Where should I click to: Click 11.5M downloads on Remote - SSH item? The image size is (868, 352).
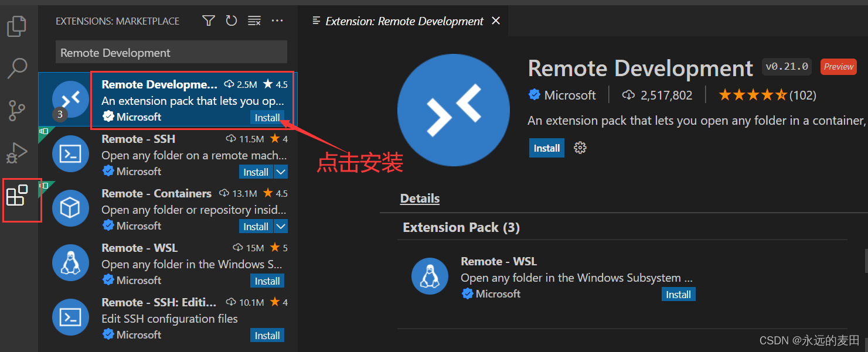click(245, 139)
